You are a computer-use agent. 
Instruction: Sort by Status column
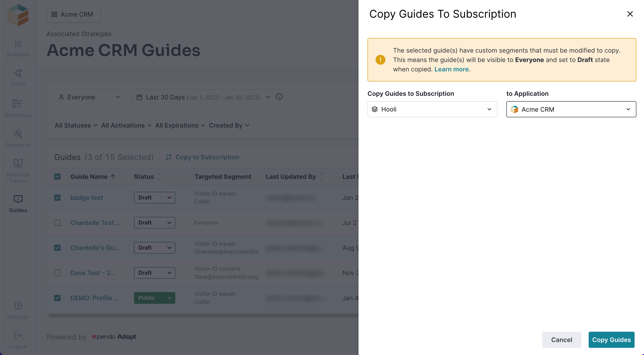pyautogui.click(x=147, y=177)
